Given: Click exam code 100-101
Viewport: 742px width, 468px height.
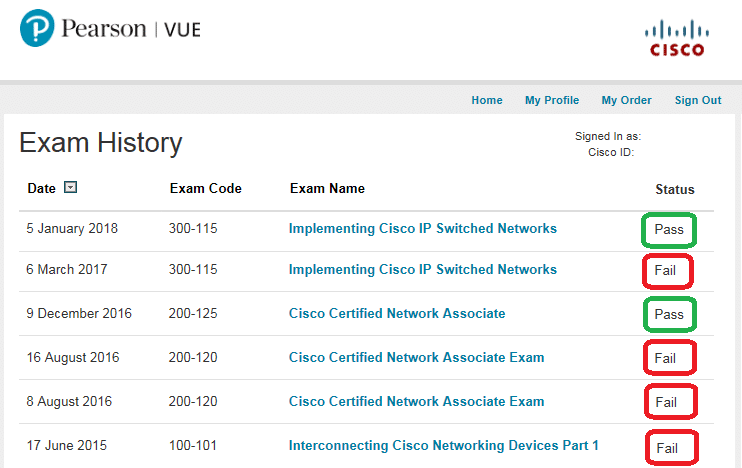Looking at the screenshot, I should 193,446.
